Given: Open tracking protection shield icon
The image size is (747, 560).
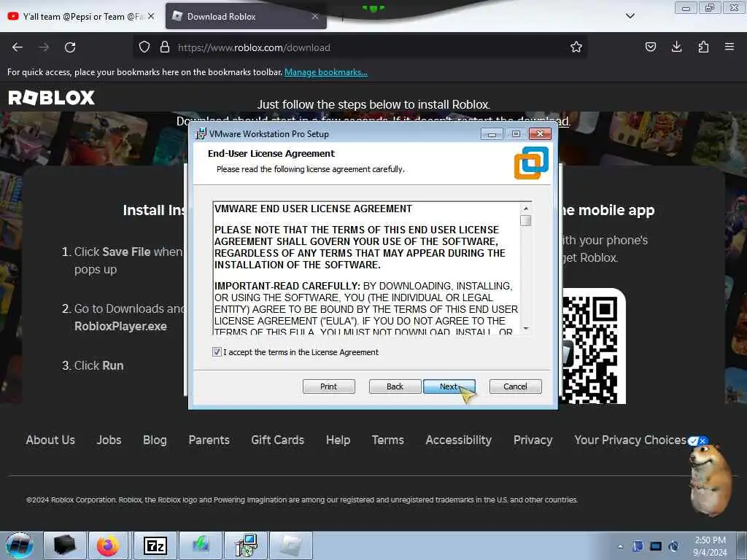Looking at the screenshot, I should coord(144,47).
